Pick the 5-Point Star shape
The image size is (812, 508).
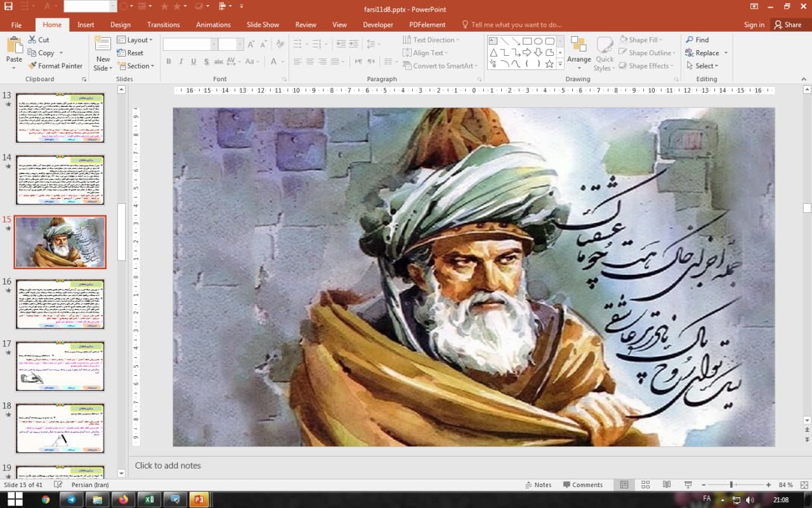[549, 64]
